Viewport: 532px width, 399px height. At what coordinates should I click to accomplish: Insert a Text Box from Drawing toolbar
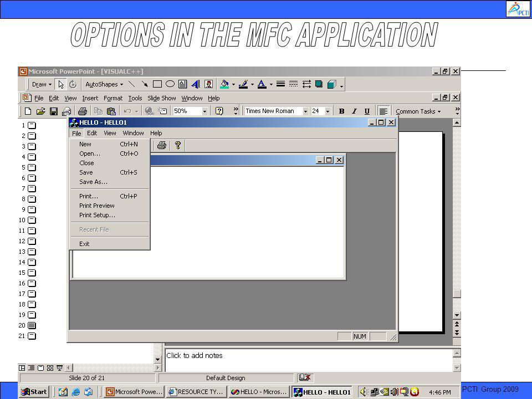pyautogui.click(x=182, y=84)
